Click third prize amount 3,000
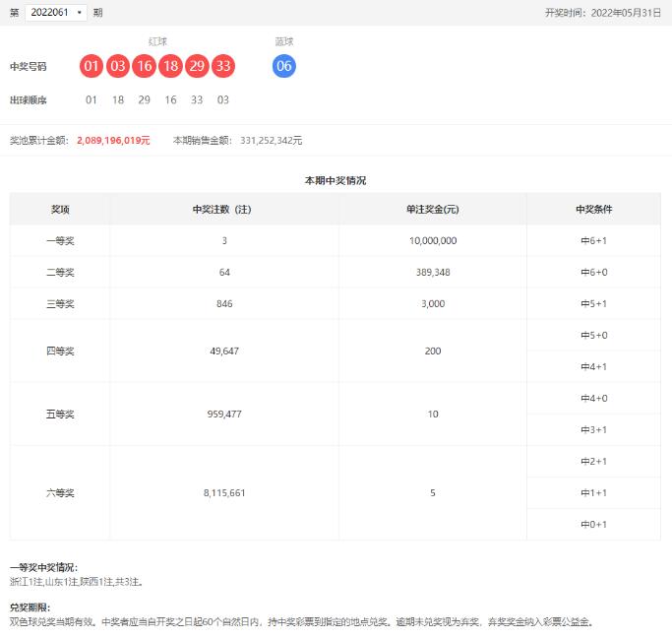Image resolution: width=672 pixels, height=639 pixels. point(433,304)
